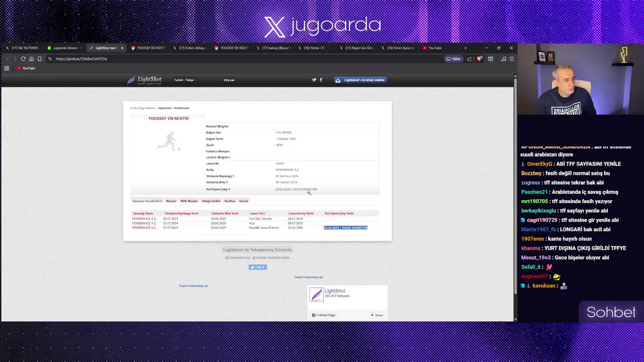This screenshot has height=362, width=644.
Task: Click chat message from 1907eren
Action: point(556,239)
